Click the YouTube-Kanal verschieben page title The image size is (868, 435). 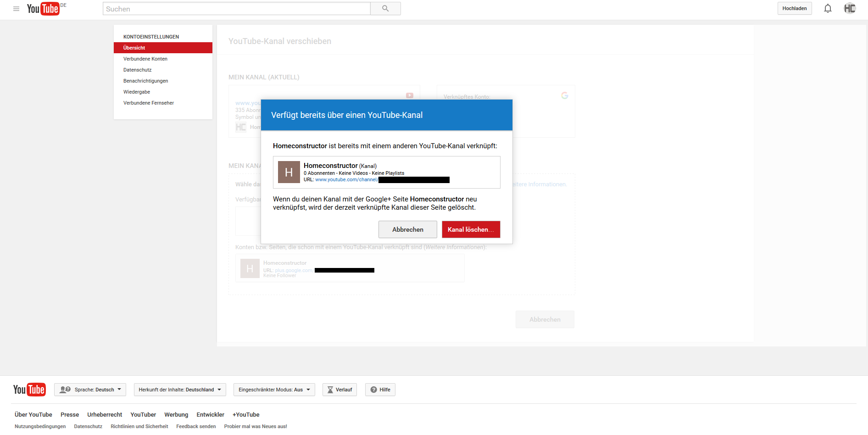pyautogui.click(x=280, y=41)
